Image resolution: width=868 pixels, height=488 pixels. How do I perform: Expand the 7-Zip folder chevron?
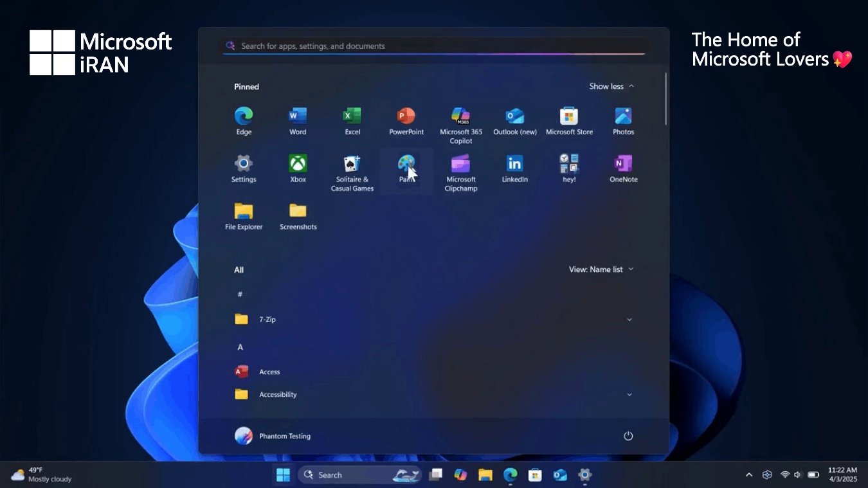pyautogui.click(x=629, y=320)
